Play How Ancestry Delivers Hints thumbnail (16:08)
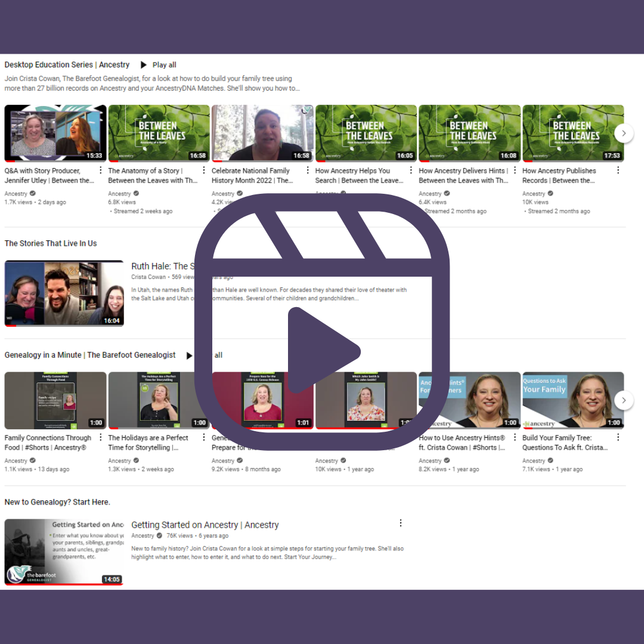The height and width of the screenshot is (644, 644). (x=469, y=134)
